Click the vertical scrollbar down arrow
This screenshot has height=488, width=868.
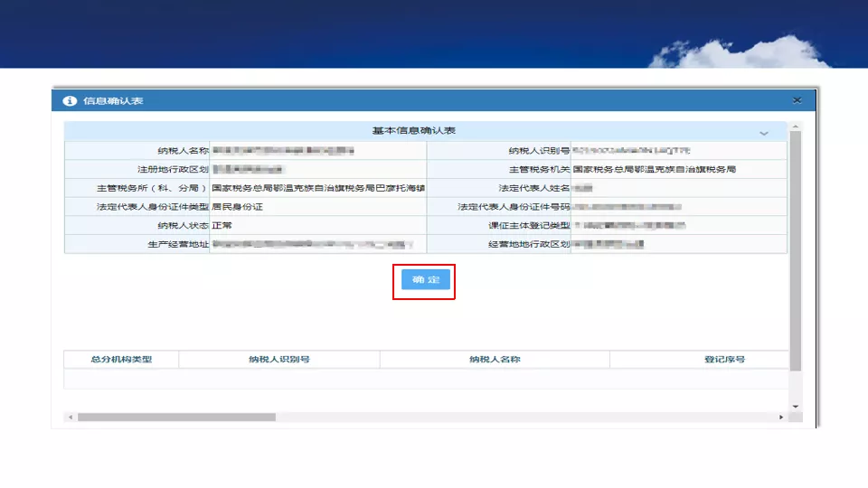(796, 407)
